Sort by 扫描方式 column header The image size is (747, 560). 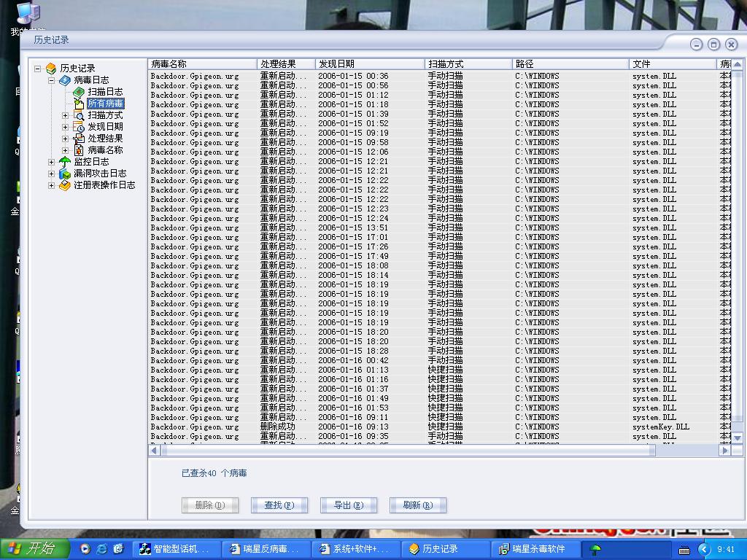click(468, 64)
